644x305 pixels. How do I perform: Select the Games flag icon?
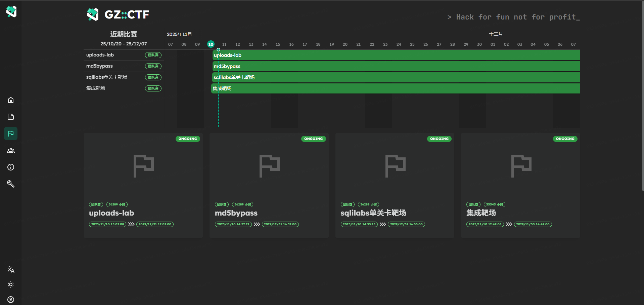pos(11,134)
